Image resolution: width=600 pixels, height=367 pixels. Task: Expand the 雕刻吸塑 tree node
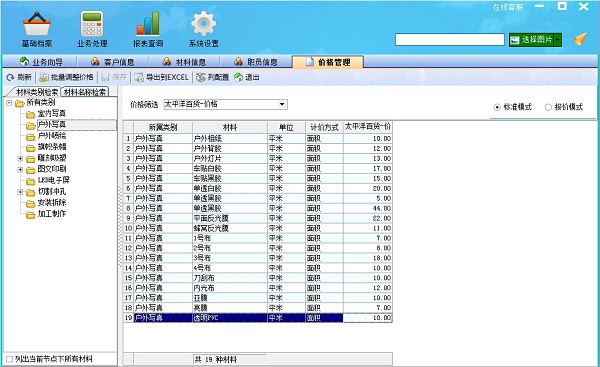[x=20, y=158]
